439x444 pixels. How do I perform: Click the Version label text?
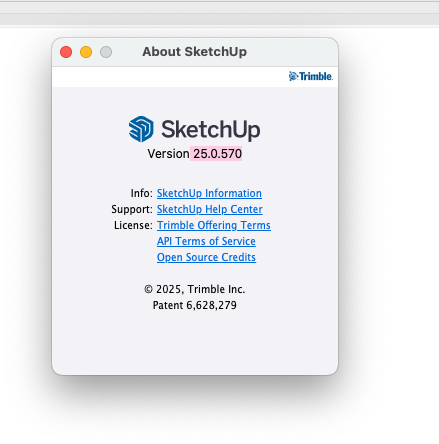tap(168, 154)
